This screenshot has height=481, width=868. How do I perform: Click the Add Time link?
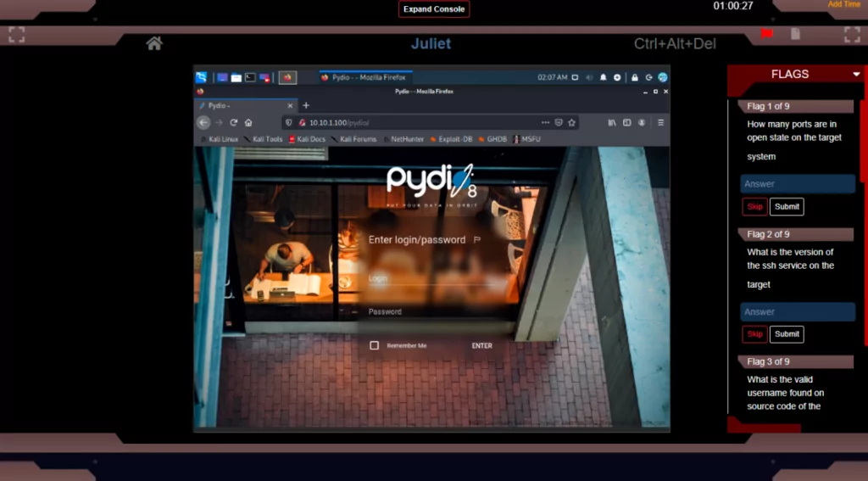coord(844,4)
